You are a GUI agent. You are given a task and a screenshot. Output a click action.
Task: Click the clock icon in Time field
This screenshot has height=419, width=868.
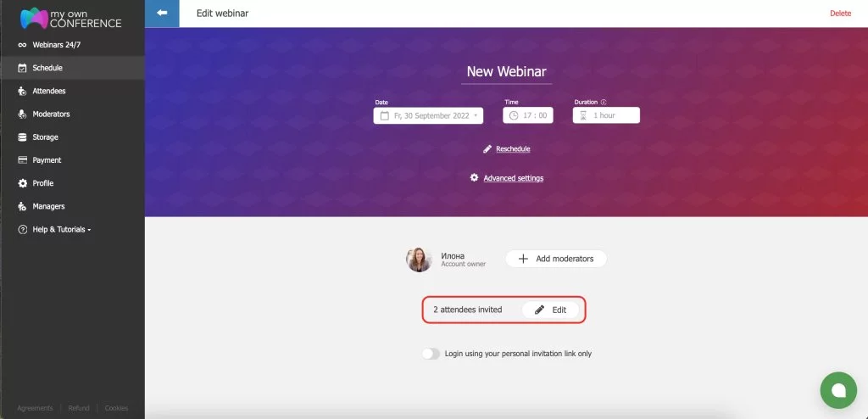pyautogui.click(x=513, y=115)
